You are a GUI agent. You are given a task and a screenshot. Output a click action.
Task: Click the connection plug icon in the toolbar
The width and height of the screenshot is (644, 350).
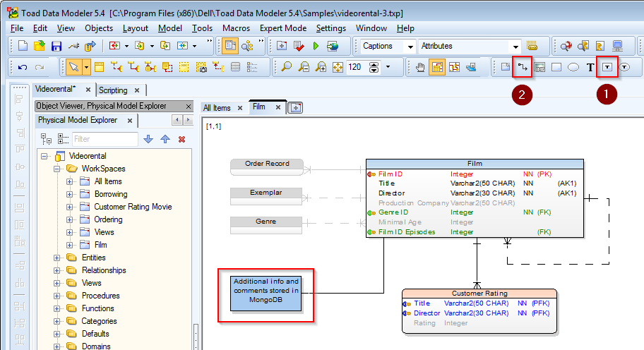pos(73,46)
